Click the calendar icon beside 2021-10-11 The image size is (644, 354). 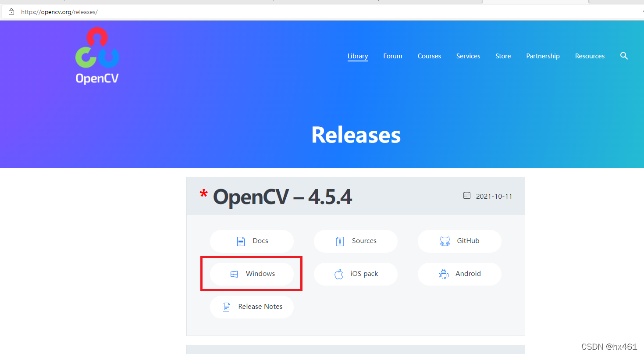[x=467, y=196]
